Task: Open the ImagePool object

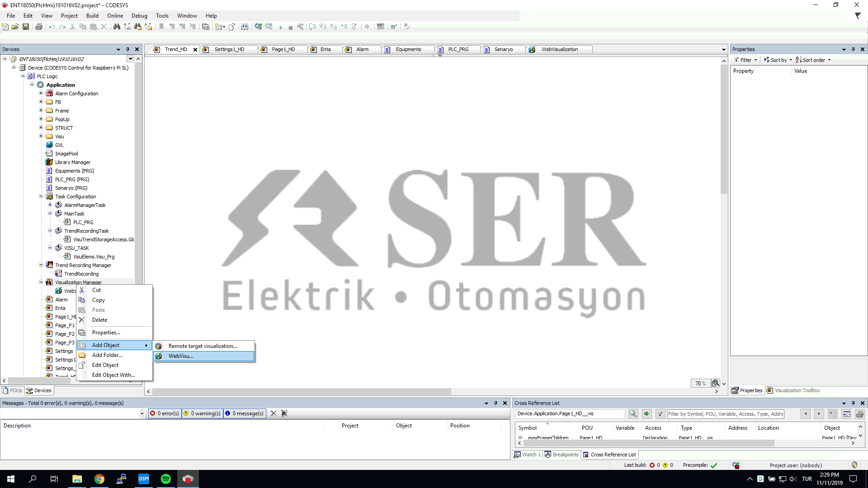Action: (x=66, y=153)
